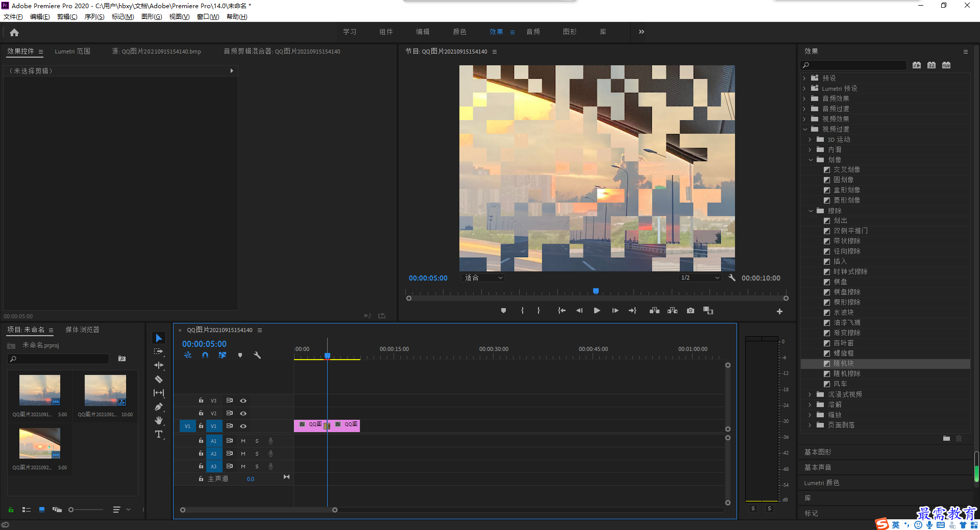Screen dimensions: 980x530
Task: Open the 适合 zoom level dropdown
Action: pyautogui.click(x=483, y=278)
